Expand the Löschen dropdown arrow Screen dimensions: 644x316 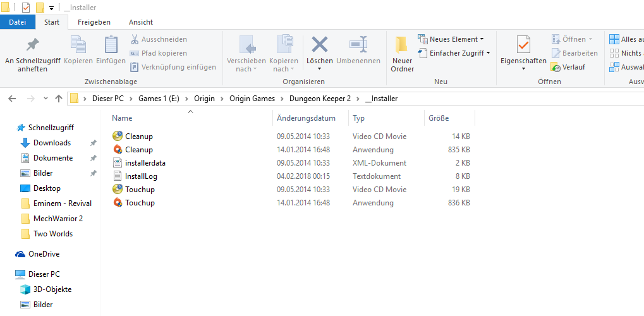tap(320, 69)
